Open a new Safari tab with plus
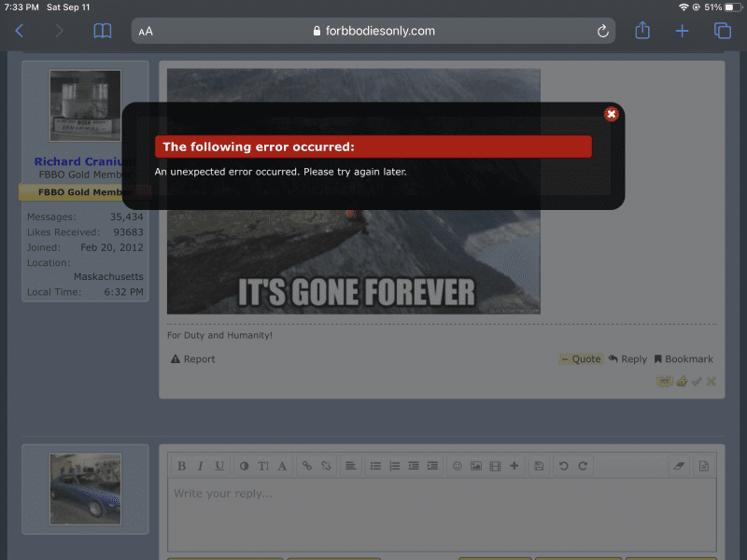This screenshot has width=747, height=560. [682, 31]
